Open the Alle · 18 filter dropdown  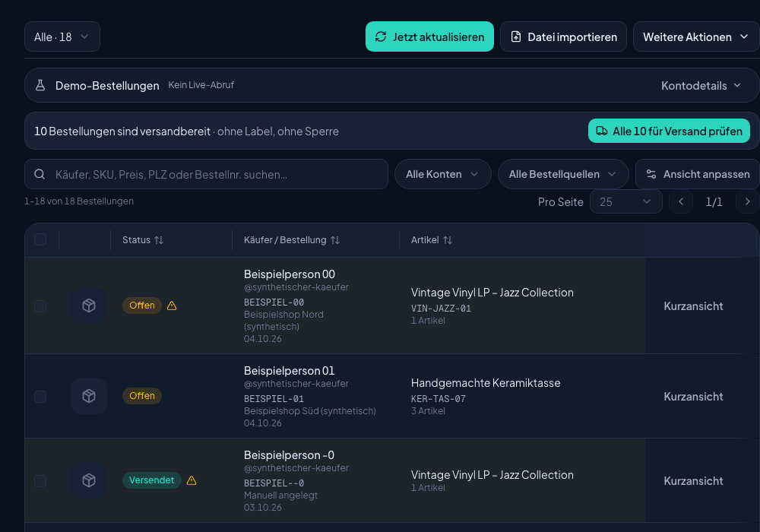click(62, 36)
